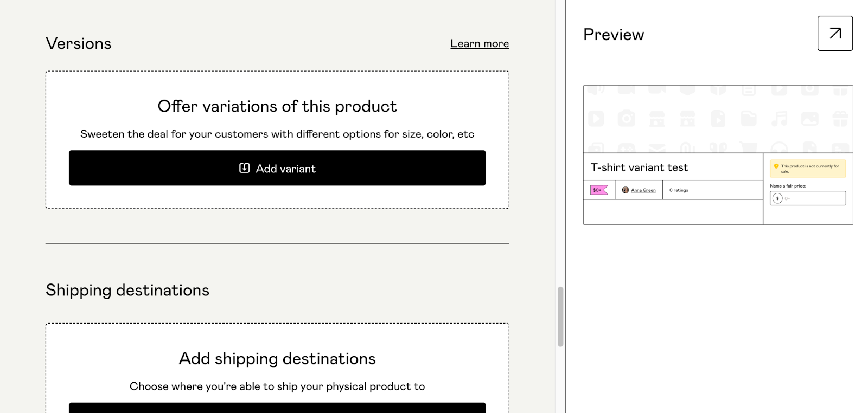Open the preview in a new window

click(x=835, y=34)
